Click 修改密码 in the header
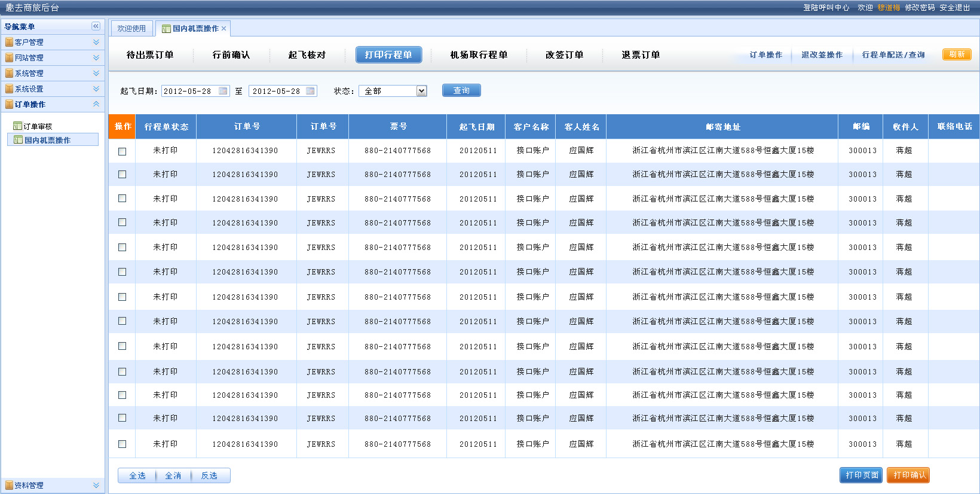 [x=920, y=8]
